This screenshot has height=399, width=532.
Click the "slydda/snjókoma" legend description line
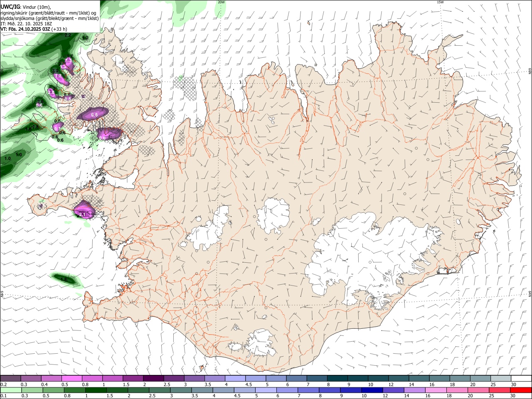pos(49,18)
